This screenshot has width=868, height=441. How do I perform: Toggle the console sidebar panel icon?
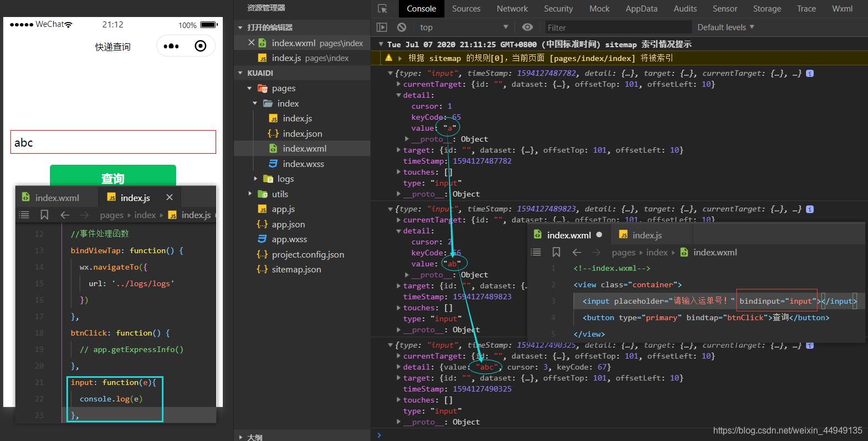[382, 27]
